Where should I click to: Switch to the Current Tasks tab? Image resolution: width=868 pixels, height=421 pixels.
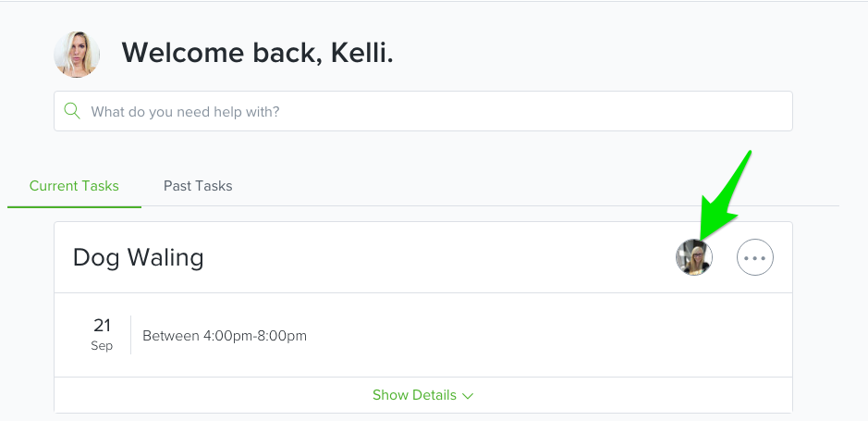(74, 186)
